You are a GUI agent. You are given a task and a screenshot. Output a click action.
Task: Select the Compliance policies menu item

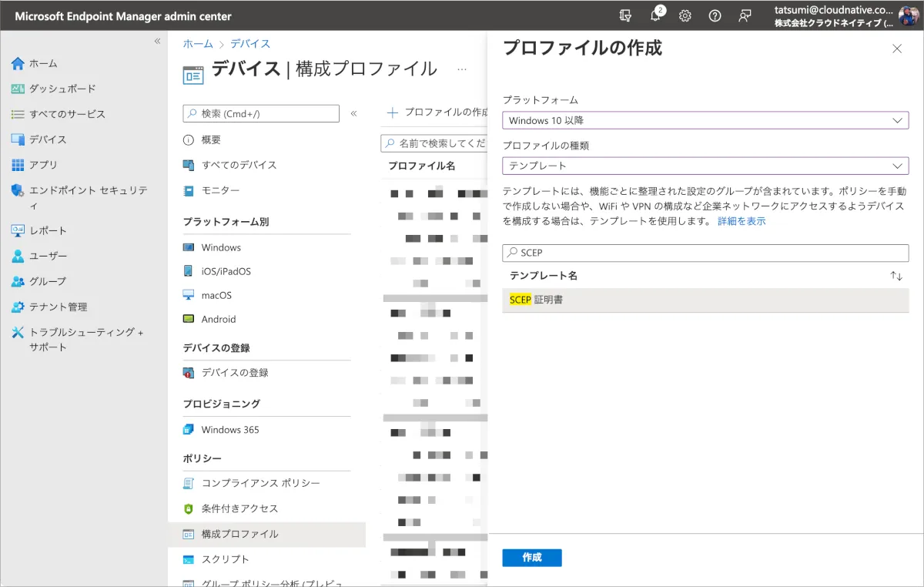[x=260, y=483]
